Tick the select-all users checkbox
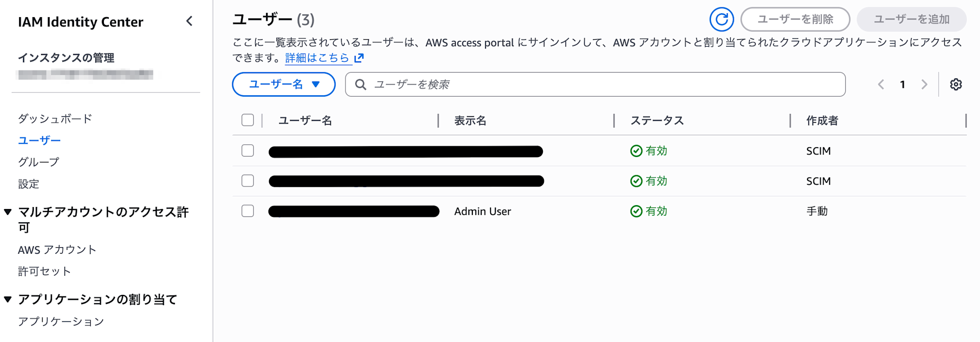The height and width of the screenshot is (342, 980). (247, 120)
